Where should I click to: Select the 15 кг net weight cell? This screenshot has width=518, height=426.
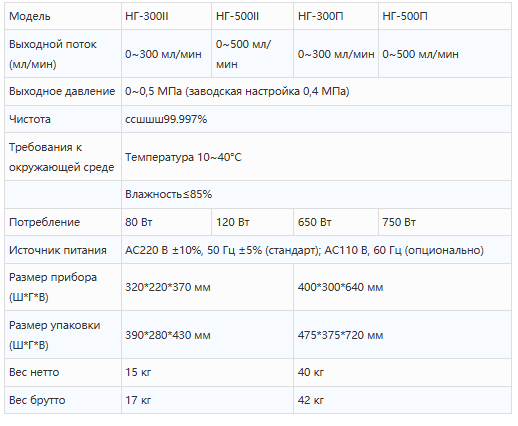pos(207,372)
